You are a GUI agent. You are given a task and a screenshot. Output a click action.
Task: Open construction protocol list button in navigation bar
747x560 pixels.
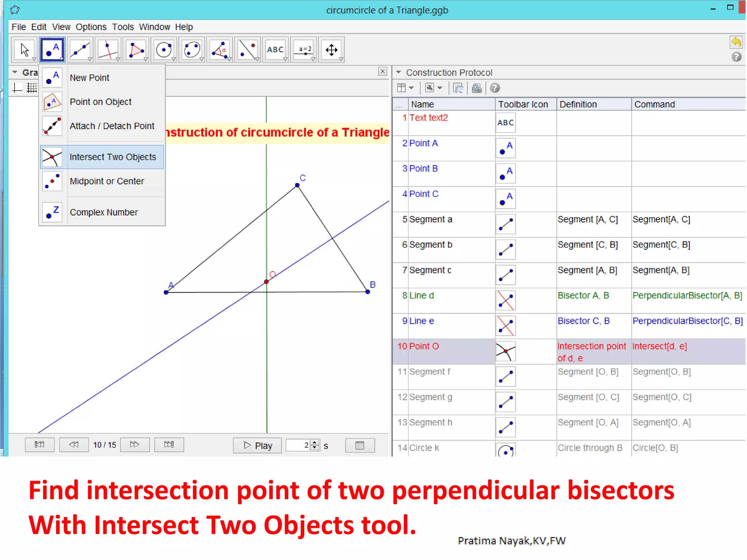pos(360,446)
